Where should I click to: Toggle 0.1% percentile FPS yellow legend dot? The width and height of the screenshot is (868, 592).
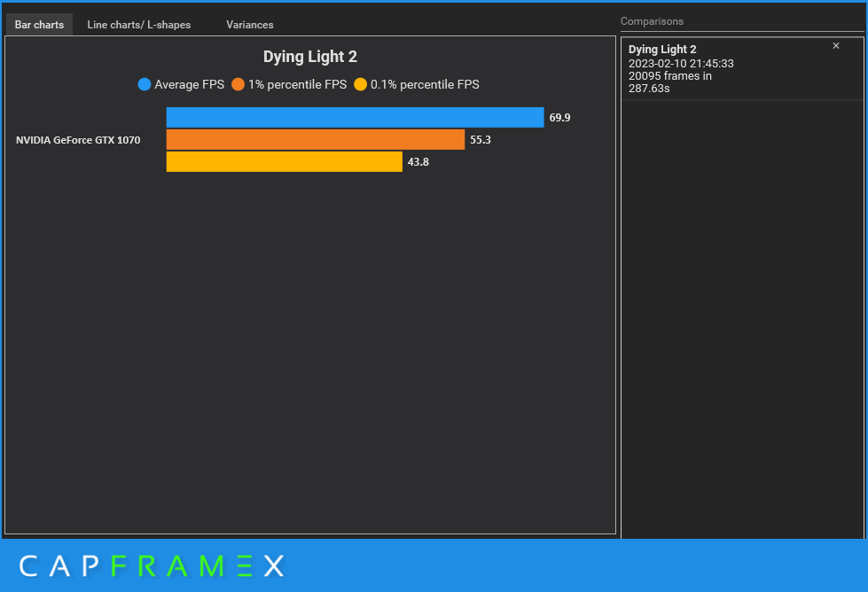click(360, 84)
